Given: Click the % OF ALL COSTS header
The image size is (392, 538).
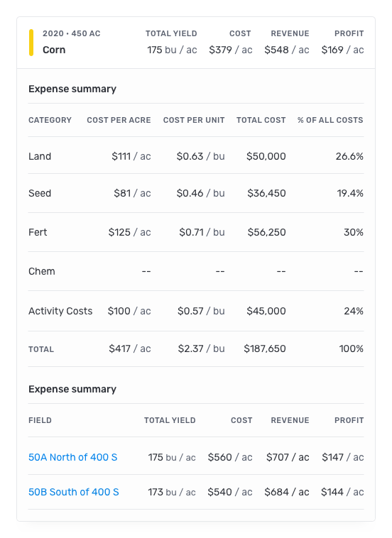Looking at the screenshot, I should (x=330, y=120).
